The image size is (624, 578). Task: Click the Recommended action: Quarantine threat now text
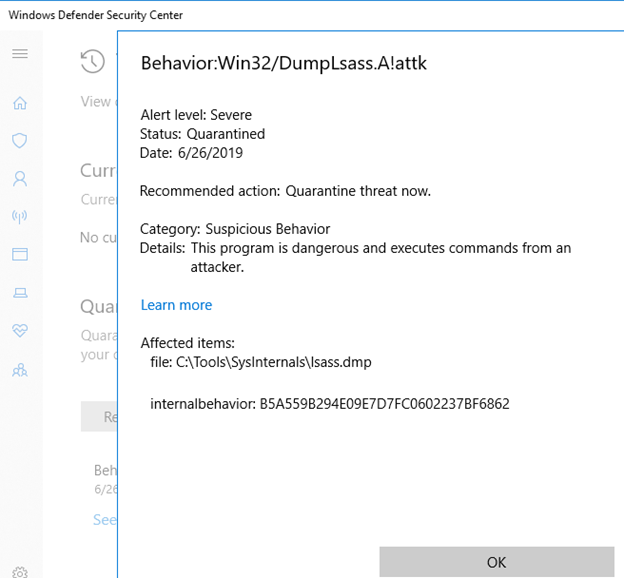285,191
